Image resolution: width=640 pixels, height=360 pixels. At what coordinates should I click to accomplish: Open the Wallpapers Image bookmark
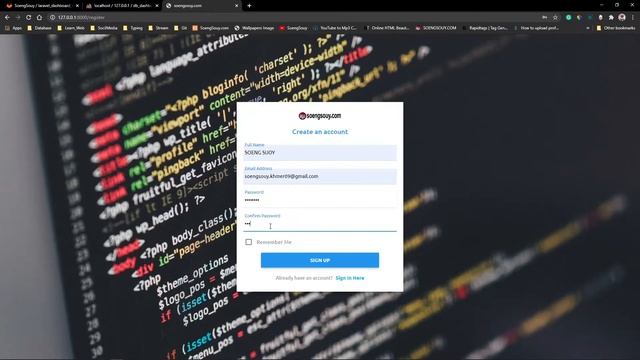click(254, 28)
